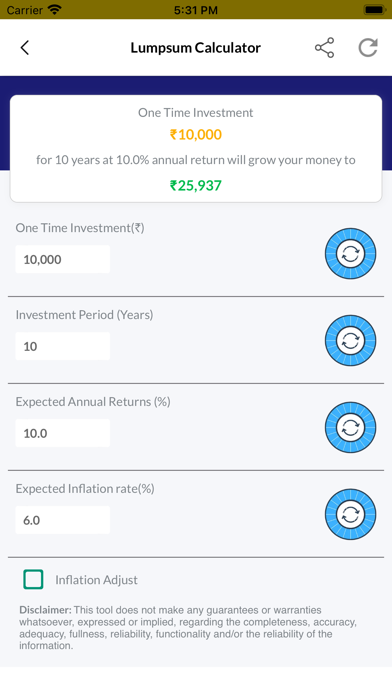This screenshot has height=696, width=392.
Task: Tap the battery icon in status bar
Action: coord(374,9)
